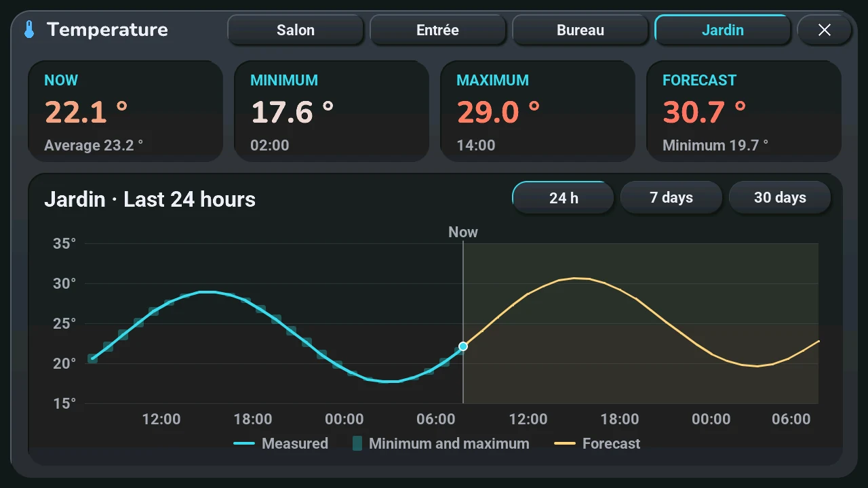Click the FORECAST card heading

699,80
